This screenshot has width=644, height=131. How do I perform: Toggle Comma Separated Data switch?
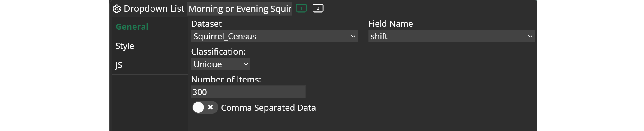[x=205, y=107]
